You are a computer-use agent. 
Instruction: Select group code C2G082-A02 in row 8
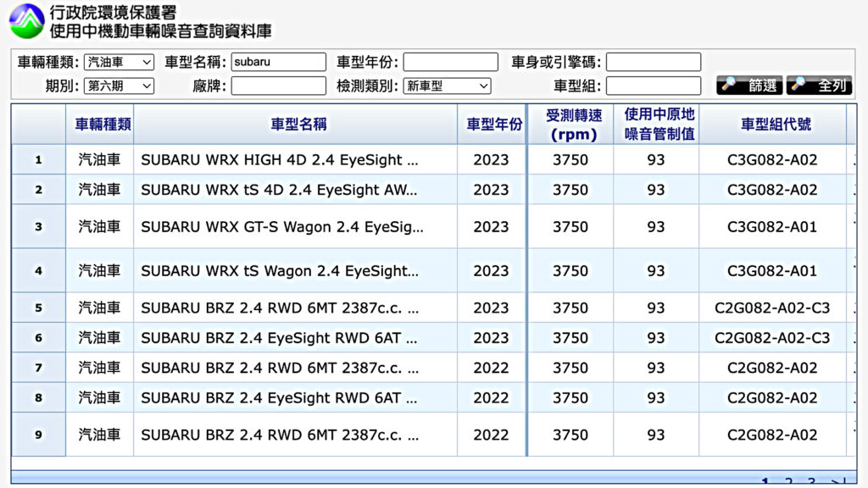(772, 398)
